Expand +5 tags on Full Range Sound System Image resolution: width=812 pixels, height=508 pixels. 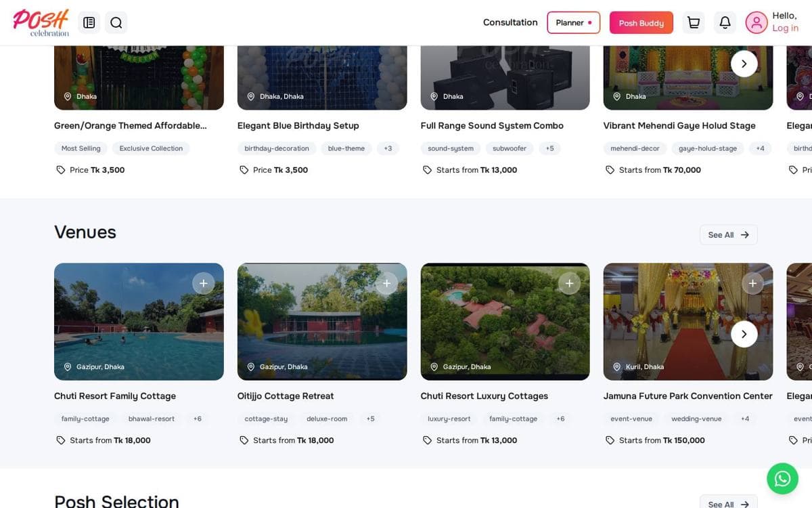coord(549,148)
